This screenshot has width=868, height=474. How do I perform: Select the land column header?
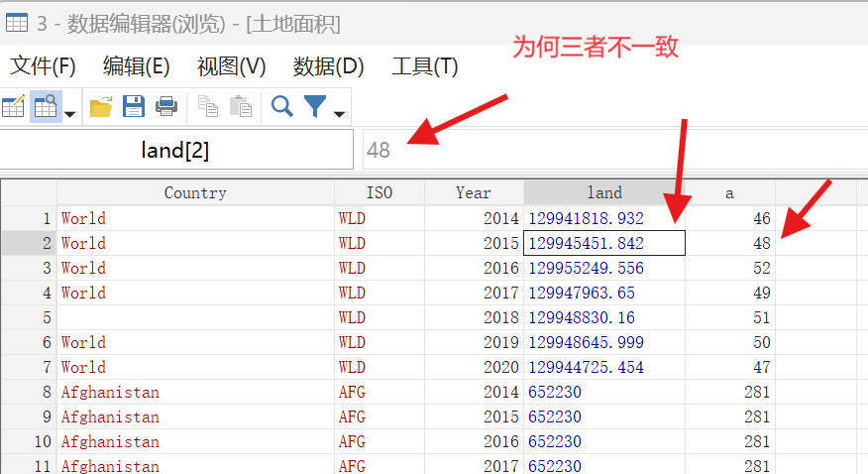click(x=604, y=192)
